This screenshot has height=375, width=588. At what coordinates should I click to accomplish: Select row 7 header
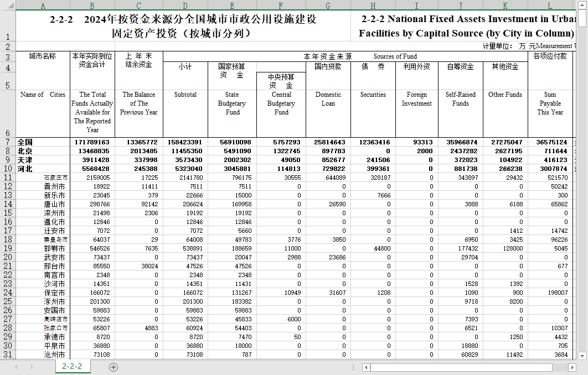[x=8, y=142]
